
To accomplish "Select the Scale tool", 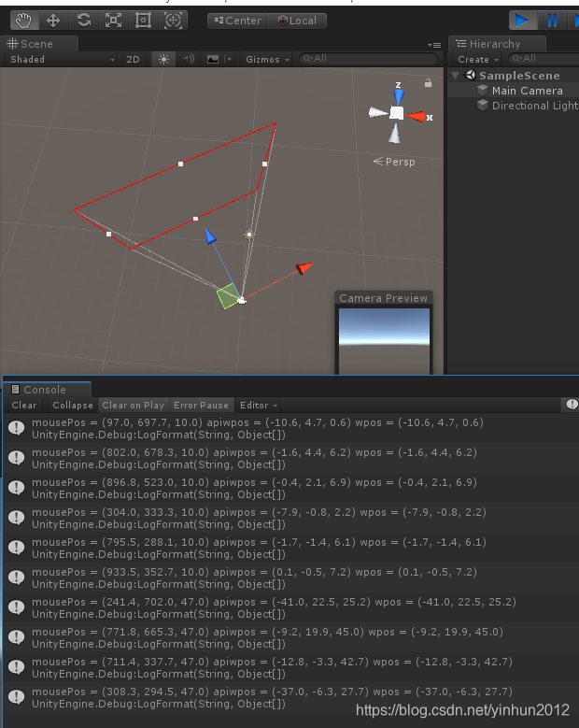I will 113,21.
